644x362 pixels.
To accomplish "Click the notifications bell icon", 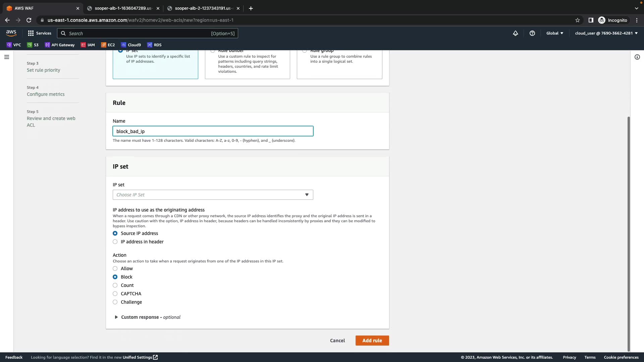I will pyautogui.click(x=516, y=33).
